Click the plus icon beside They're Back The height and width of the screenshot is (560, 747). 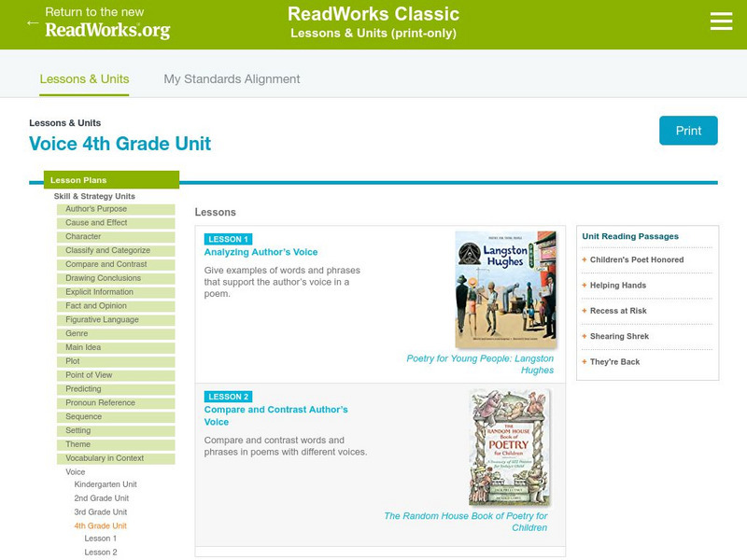click(x=585, y=362)
